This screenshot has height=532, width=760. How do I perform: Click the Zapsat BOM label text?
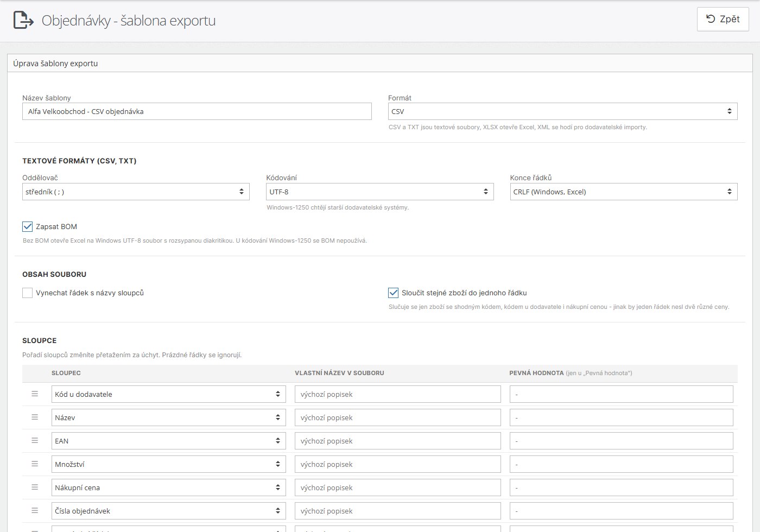click(56, 226)
